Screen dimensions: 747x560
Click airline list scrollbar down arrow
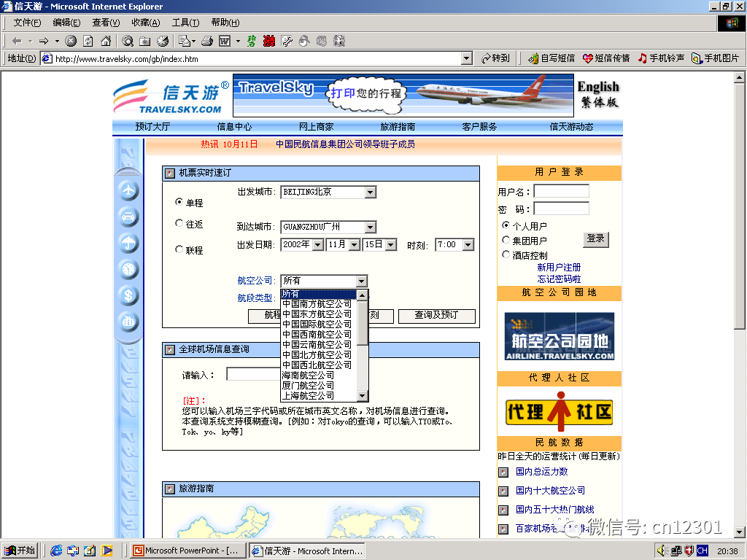click(362, 396)
